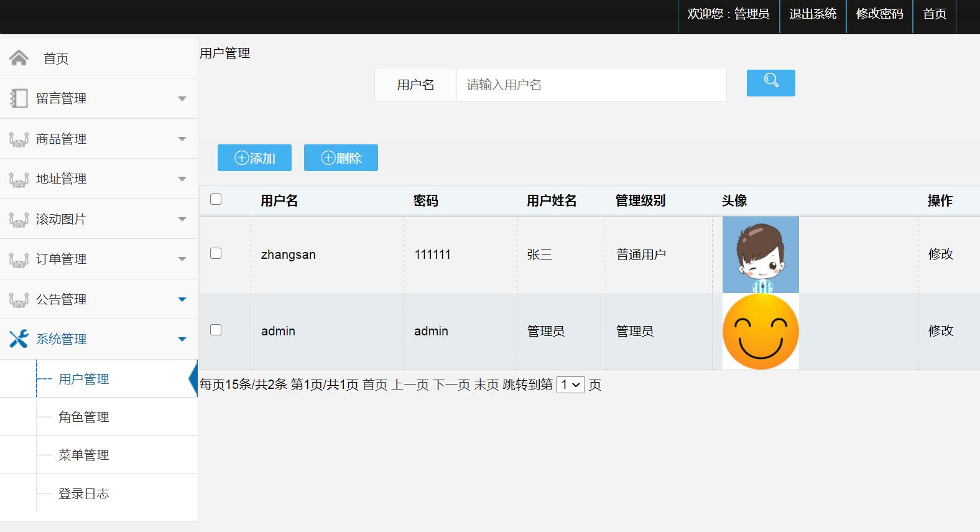Open the 商品管理 menu label

61,139
